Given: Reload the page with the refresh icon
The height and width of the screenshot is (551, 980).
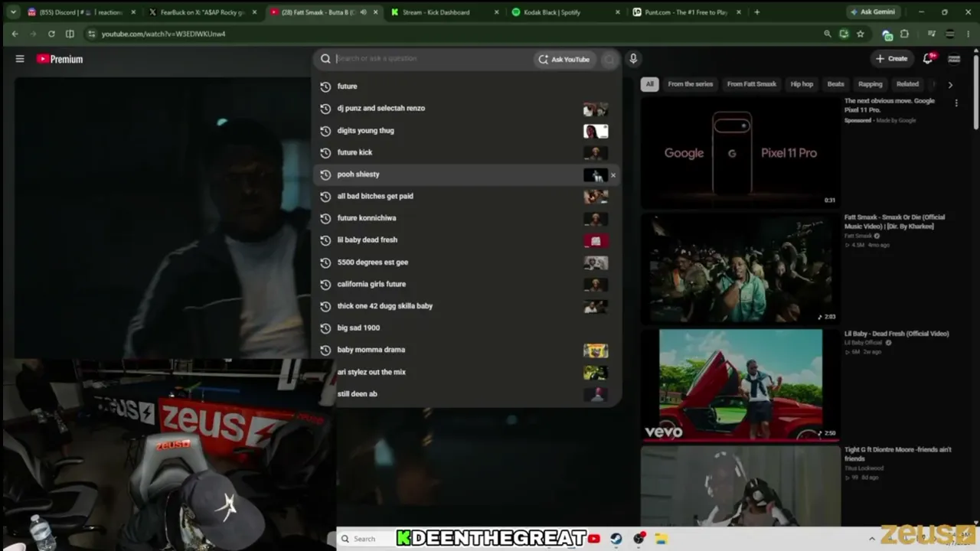Looking at the screenshot, I should pos(51,34).
